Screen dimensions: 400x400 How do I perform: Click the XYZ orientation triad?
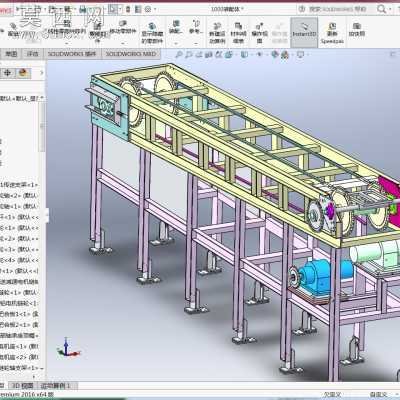tap(68, 347)
